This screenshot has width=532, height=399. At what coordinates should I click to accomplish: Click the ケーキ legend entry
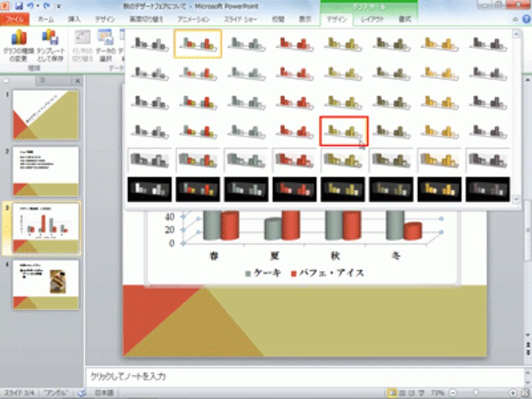tap(263, 273)
